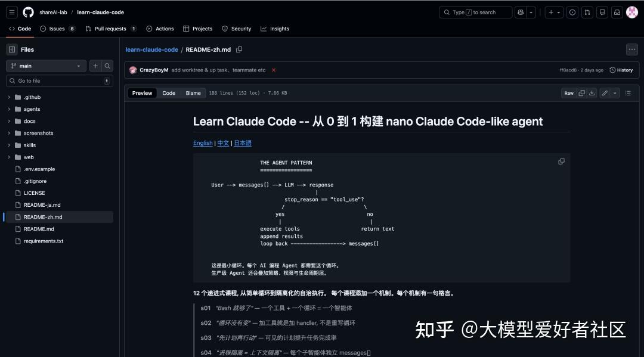Open the Issues icon in top bar
Image resolution: width=644 pixels, height=357 pixels.
pyautogui.click(x=572, y=13)
